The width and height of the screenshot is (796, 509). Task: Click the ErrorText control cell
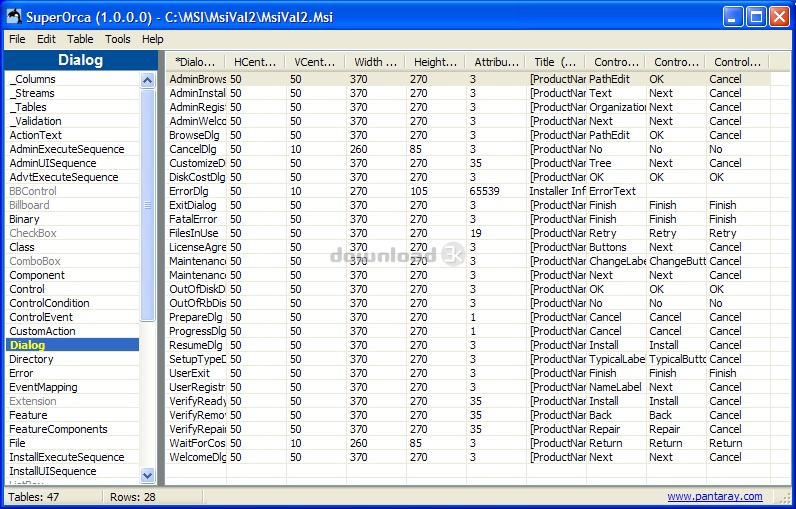pyautogui.click(x=616, y=191)
